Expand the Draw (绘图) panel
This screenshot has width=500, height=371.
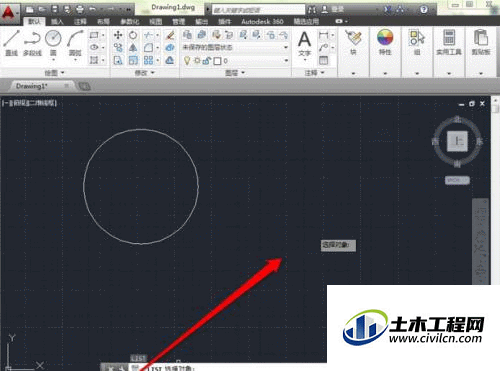(x=54, y=73)
